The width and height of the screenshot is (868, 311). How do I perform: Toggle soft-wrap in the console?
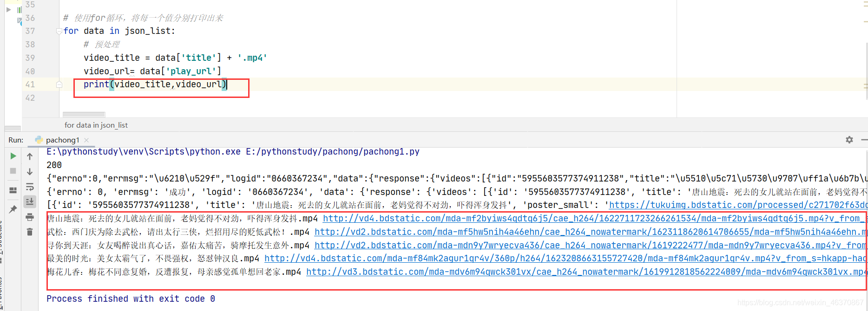30,187
